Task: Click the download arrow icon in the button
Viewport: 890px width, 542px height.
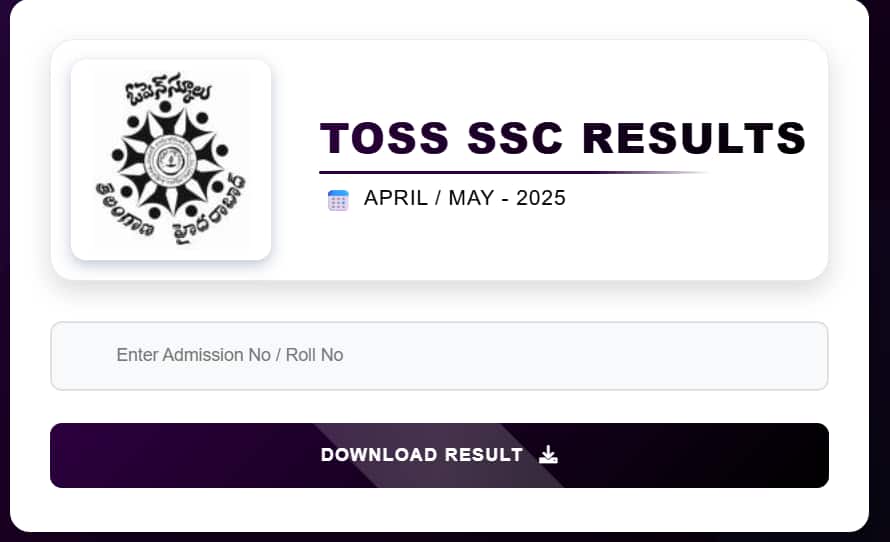Action: [548, 455]
